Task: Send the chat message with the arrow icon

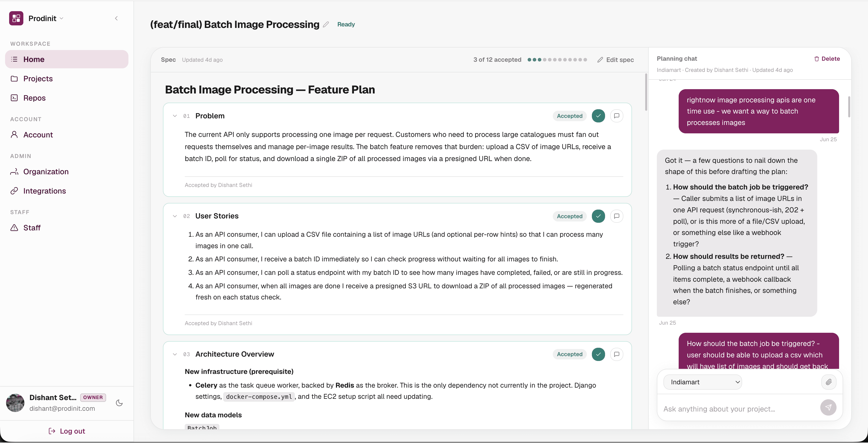Action: [x=828, y=408]
